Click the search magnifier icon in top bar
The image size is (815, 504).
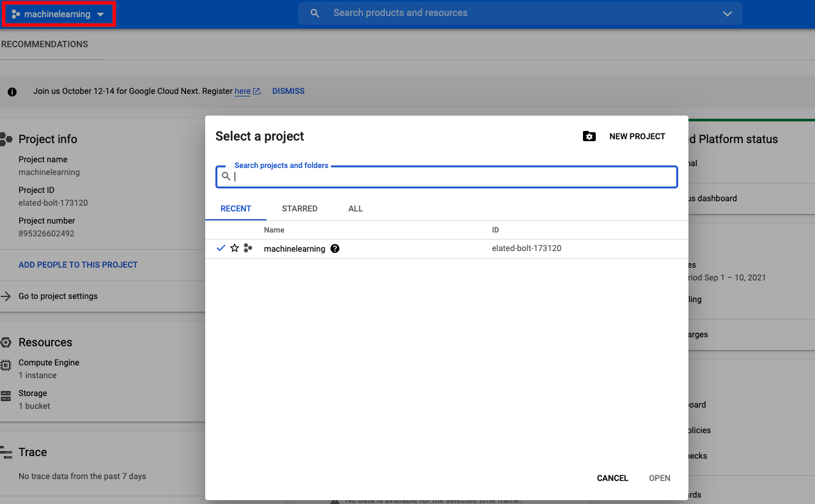[314, 13]
